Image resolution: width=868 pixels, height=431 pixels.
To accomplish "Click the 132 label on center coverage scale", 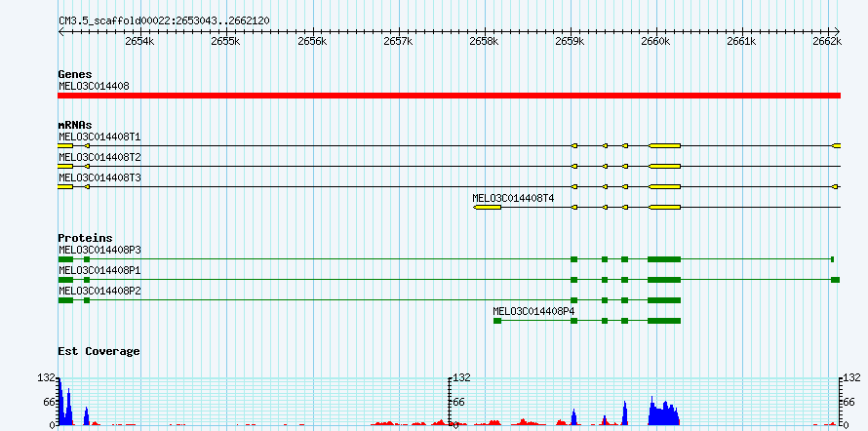I will click(461, 378).
